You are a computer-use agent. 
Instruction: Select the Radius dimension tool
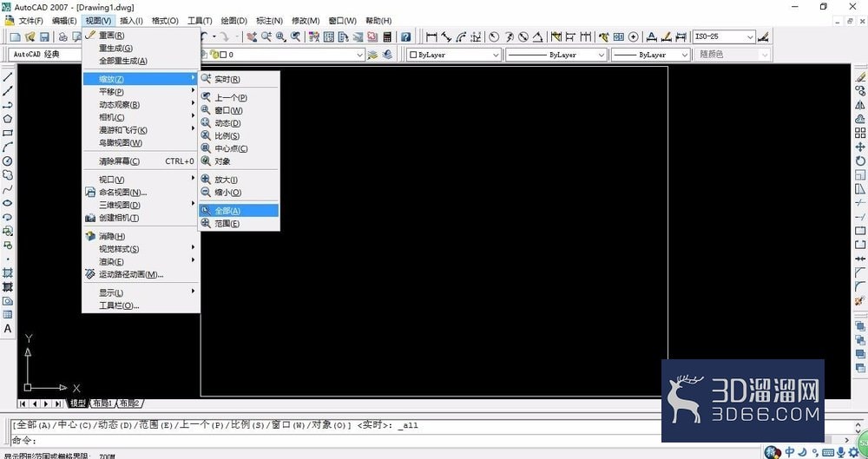point(494,37)
